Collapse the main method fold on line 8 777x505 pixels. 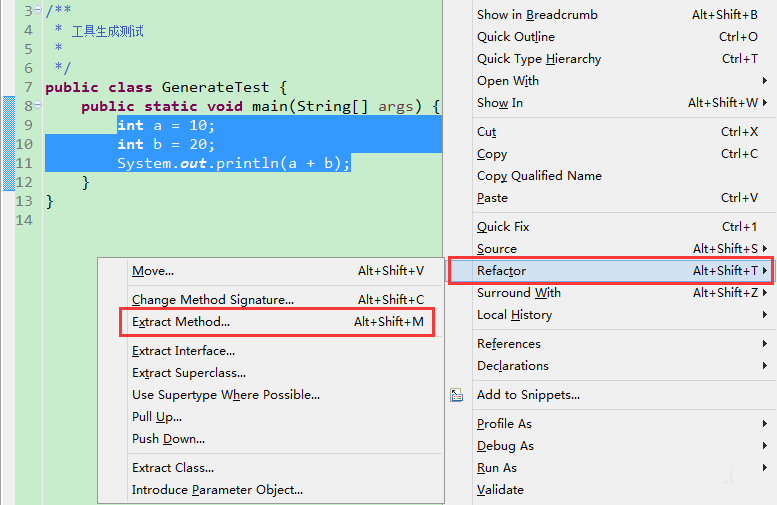point(38,105)
